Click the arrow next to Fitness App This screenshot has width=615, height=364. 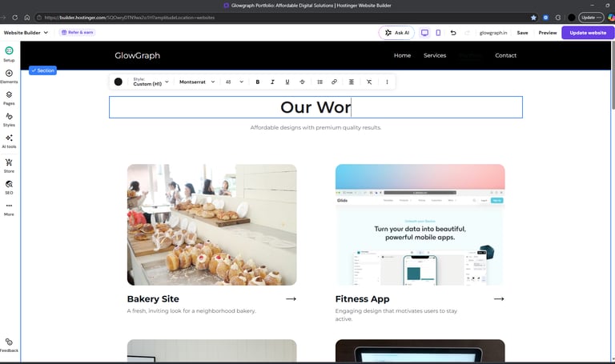click(x=499, y=299)
